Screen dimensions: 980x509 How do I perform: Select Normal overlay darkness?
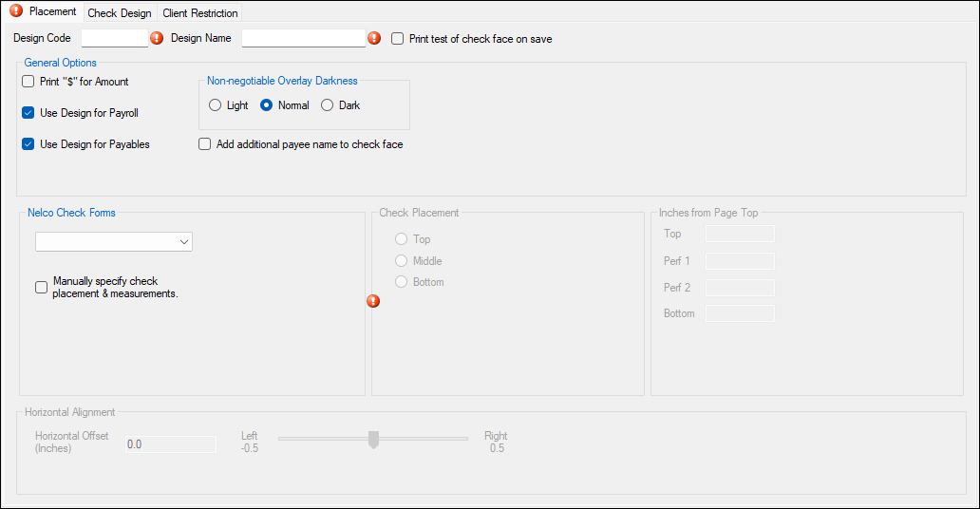point(267,105)
